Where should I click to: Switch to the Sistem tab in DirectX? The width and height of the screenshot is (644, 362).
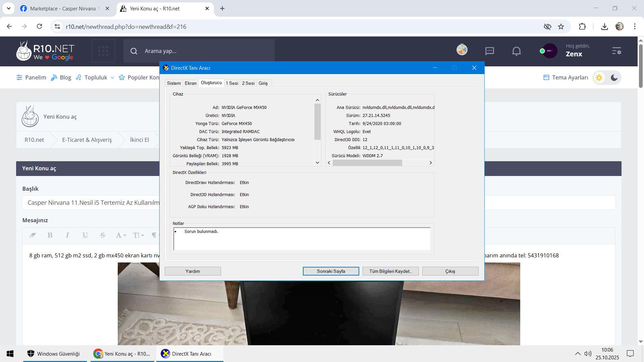[174, 83]
